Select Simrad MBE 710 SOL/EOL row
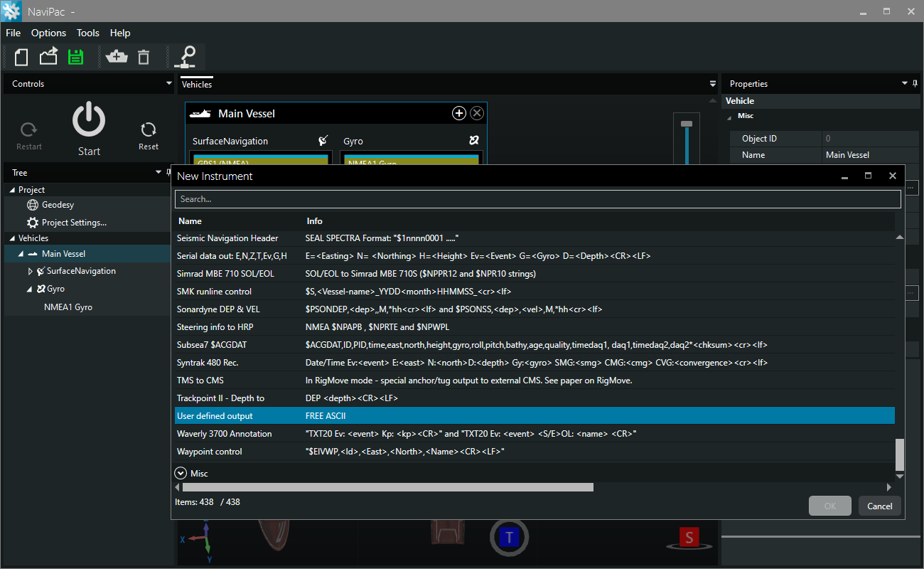Screen dimensions: 924x569 (x=534, y=274)
